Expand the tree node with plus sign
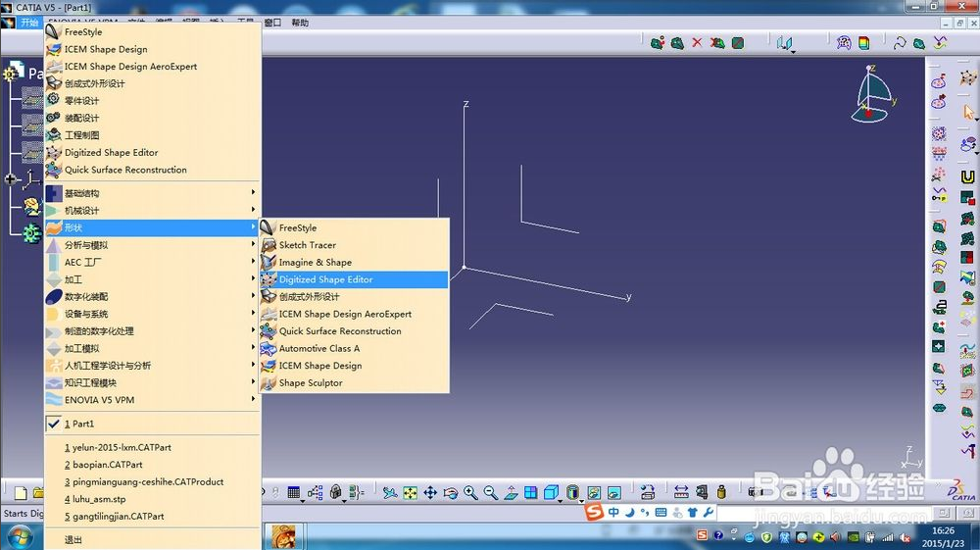Screen dimensions: 980x550 coord(11,179)
